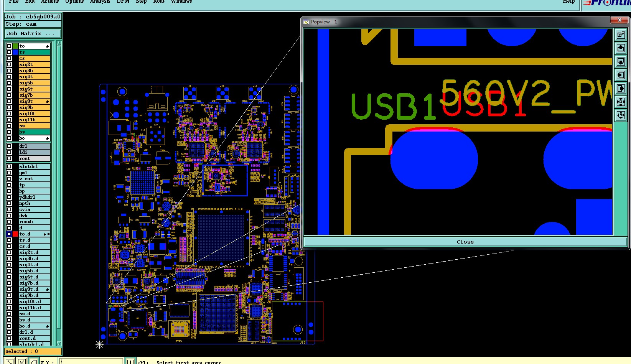Click the blue color swatch of layer ts
The width and height of the screenshot is (631, 364).
[15, 52]
